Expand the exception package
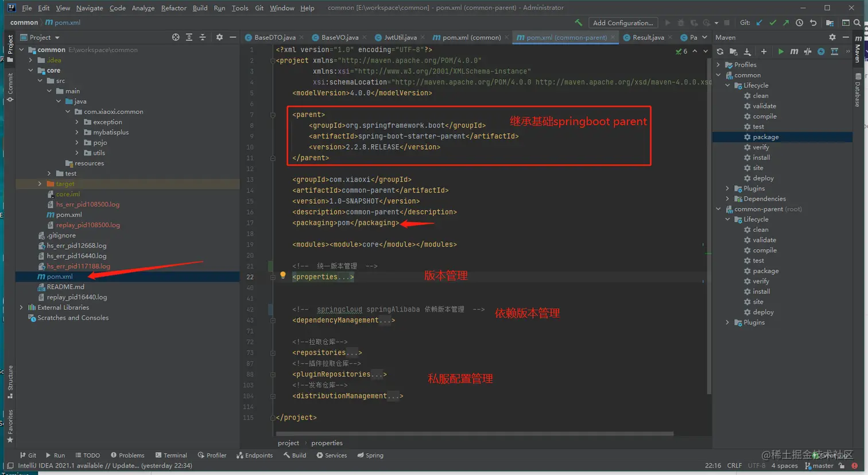The width and height of the screenshot is (868, 475). pyautogui.click(x=77, y=122)
